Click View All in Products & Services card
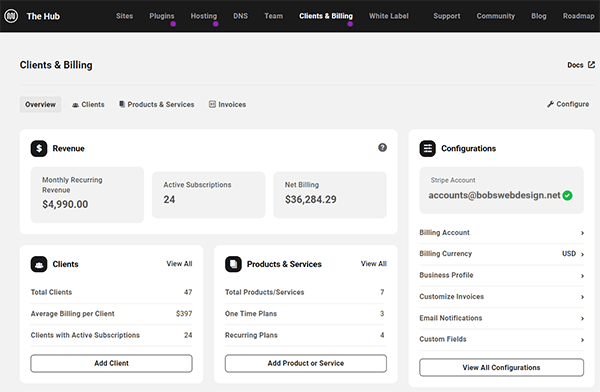Screen dimensions: 600x392 [374, 264]
